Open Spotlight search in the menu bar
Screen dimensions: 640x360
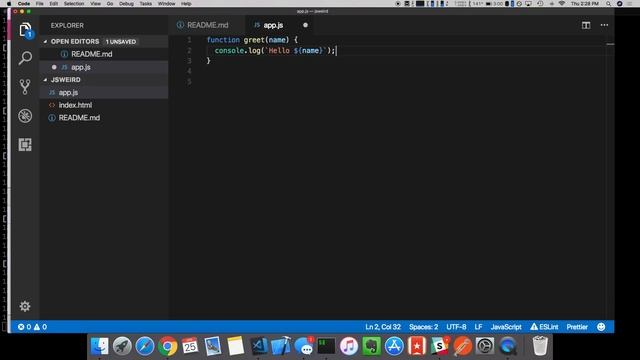tap(608, 4)
